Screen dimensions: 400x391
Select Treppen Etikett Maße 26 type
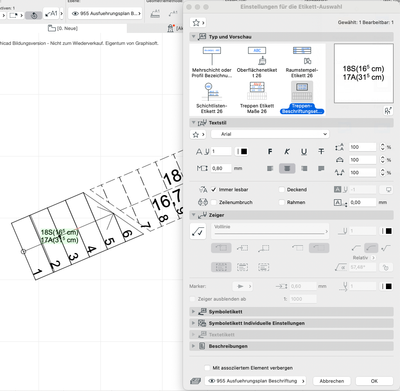coord(257,98)
